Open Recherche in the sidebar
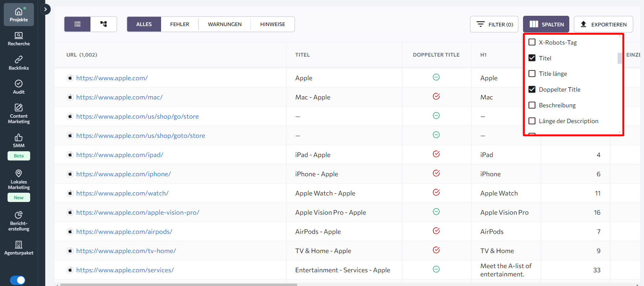Viewport: 644px width, 286px height. click(x=19, y=39)
